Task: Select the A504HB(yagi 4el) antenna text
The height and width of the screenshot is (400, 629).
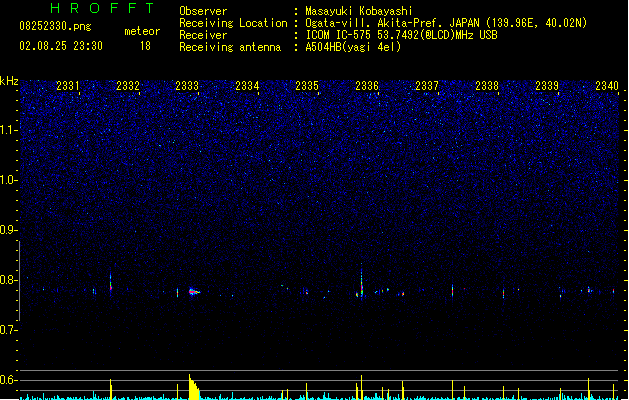Action: point(353,47)
